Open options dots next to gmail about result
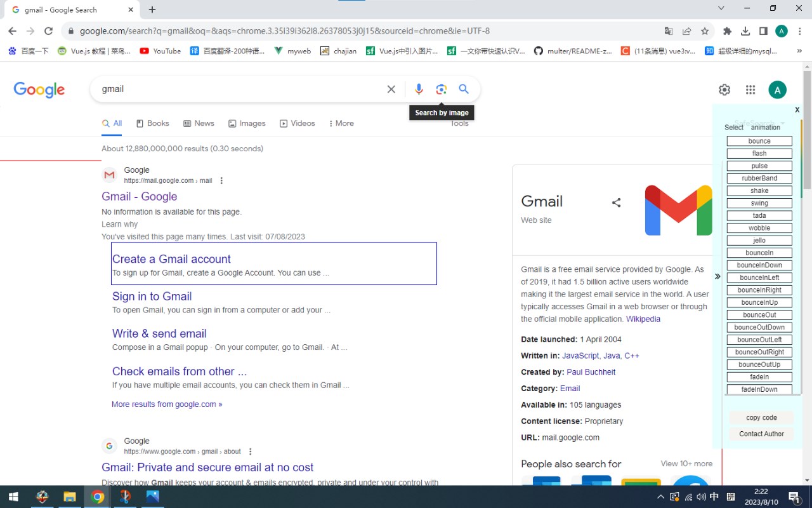Image resolution: width=812 pixels, height=508 pixels. [x=250, y=452]
